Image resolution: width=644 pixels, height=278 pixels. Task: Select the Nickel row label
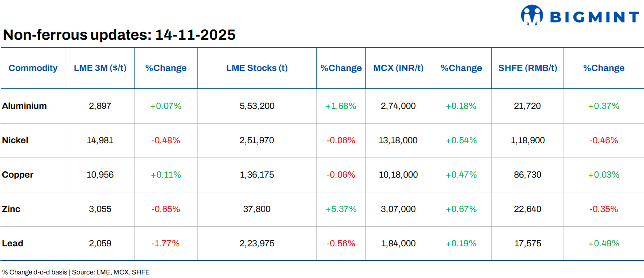[15, 140]
